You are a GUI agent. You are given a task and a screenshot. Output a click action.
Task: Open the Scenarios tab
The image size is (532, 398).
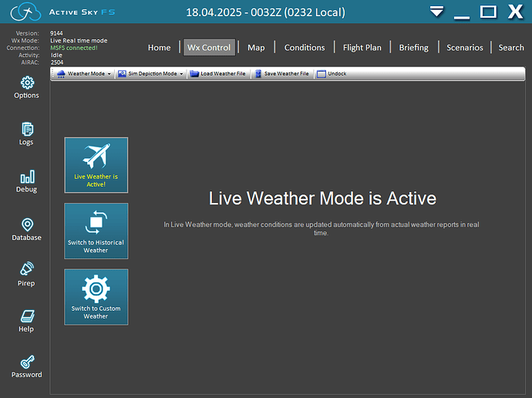(464, 48)
